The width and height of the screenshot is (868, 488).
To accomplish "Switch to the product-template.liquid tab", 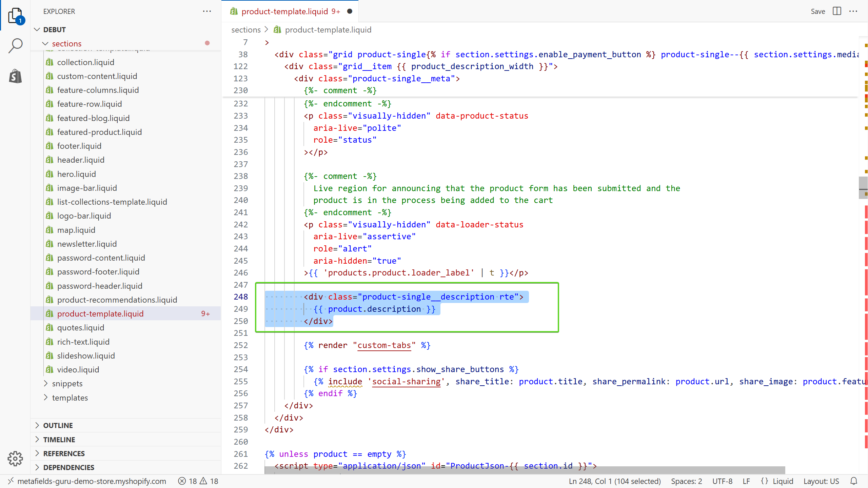I will click(284, 11).
